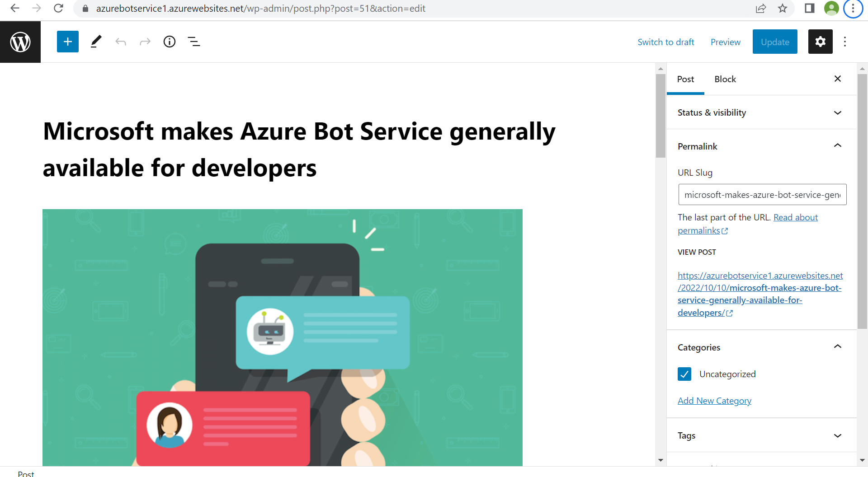Open the View Post permalink URL
This screenshot has height=477, width=868.
(x=760, y=294)
